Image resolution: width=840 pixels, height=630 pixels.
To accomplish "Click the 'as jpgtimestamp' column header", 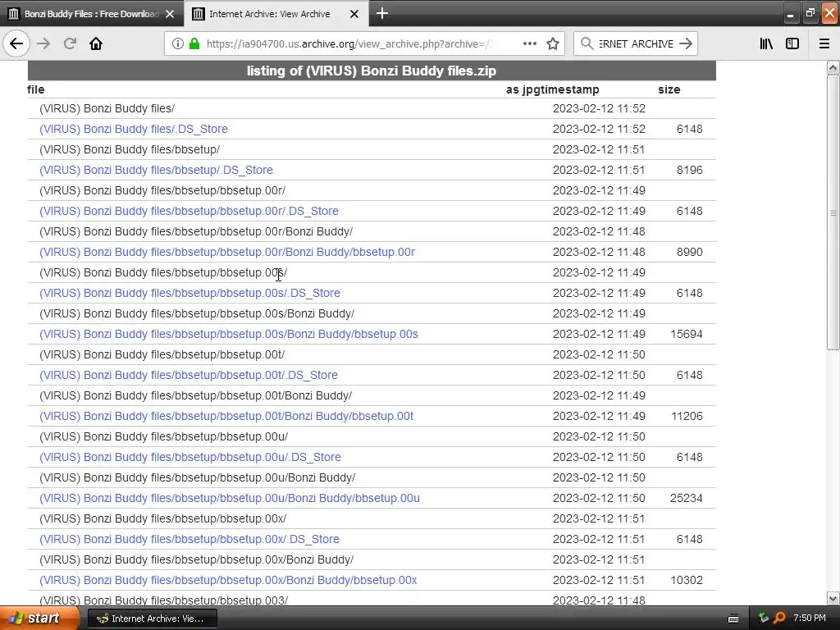I will [x=552, y=89].
